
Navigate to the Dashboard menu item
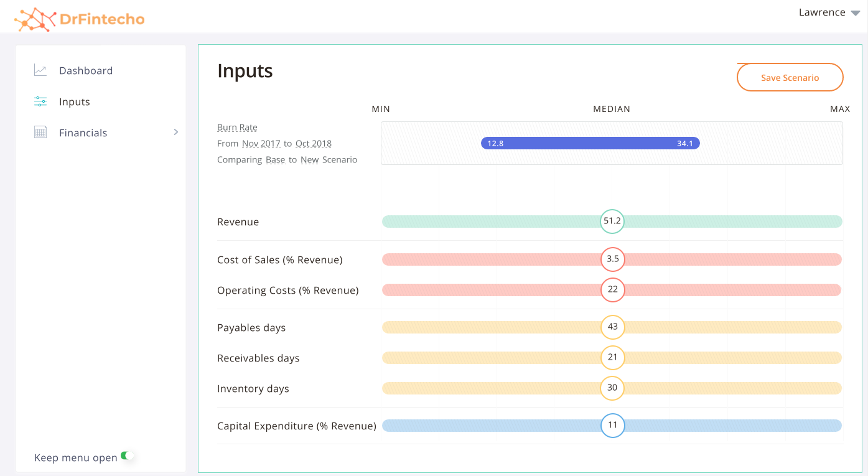point(85,70)
